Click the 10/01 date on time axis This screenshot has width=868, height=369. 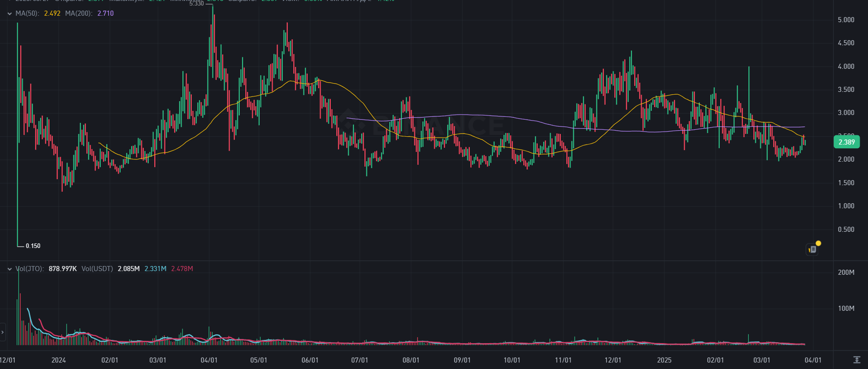(x=512, y=360)
